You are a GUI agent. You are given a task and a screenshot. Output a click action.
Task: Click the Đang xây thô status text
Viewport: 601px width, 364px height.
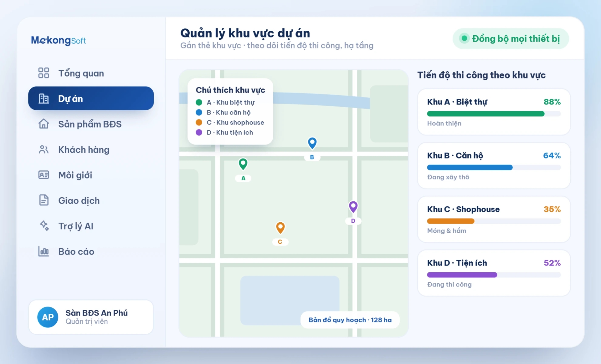448,177
